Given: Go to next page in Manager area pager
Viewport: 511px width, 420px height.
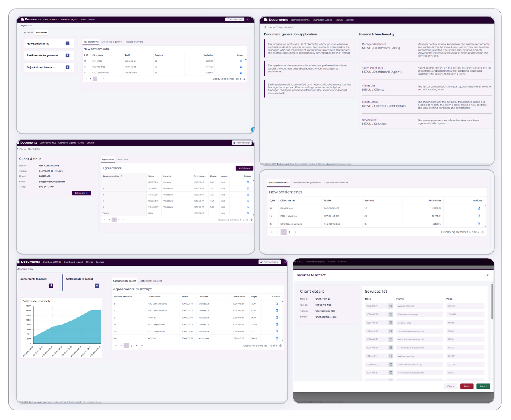Looking at the screenshot, I should click(x=137, y=346).
